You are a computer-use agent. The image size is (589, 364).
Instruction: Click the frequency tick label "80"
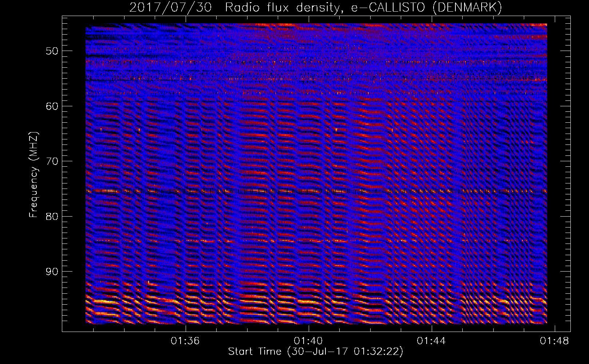[x=52, y=217]
